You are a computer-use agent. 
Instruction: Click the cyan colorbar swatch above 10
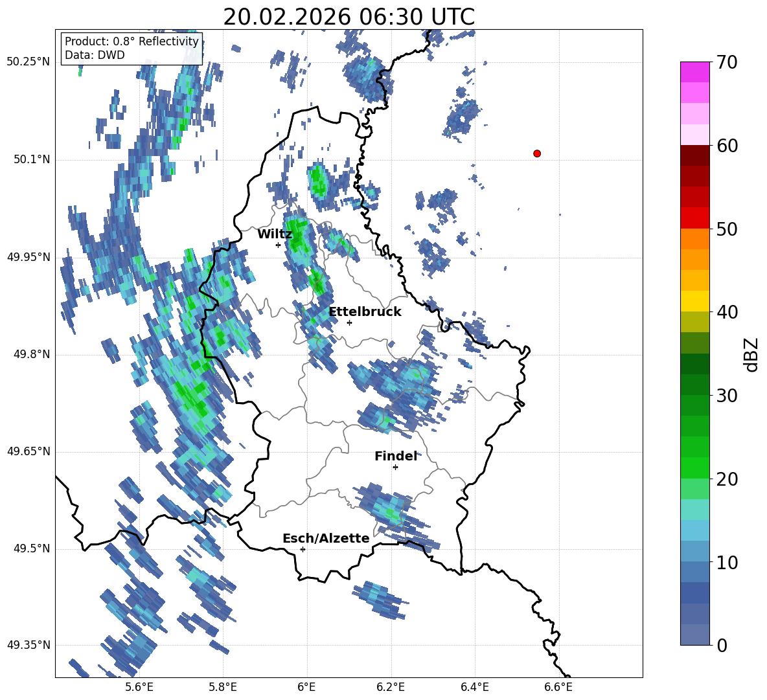click(695, 530)
